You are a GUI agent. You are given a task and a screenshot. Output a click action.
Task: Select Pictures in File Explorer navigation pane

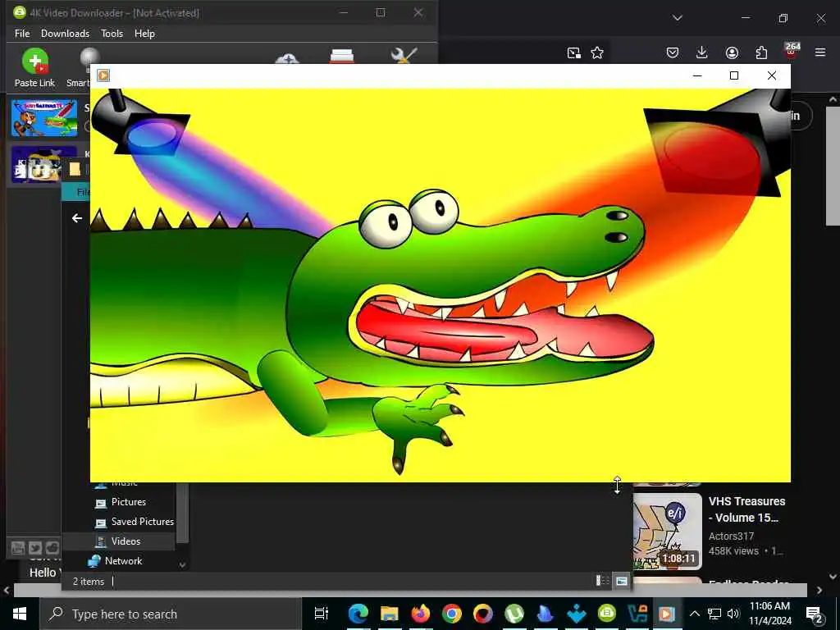point(128,502)
